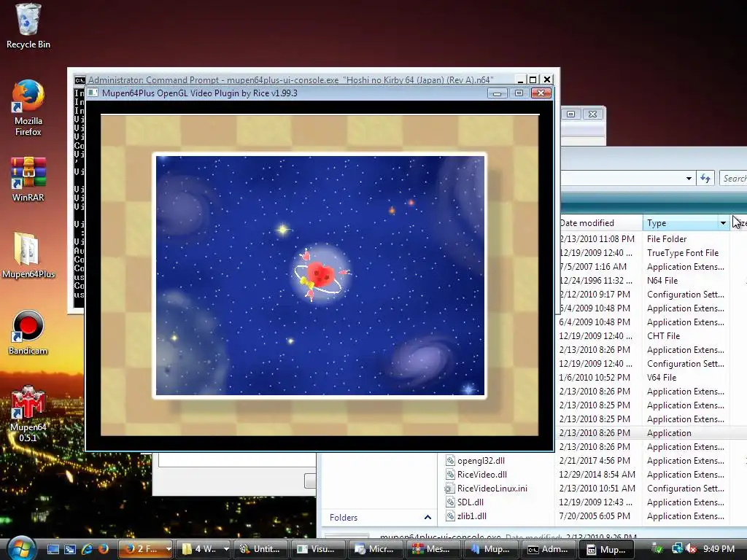Click the muted volume tray icon
747x560 pixels.
(691, 549)
